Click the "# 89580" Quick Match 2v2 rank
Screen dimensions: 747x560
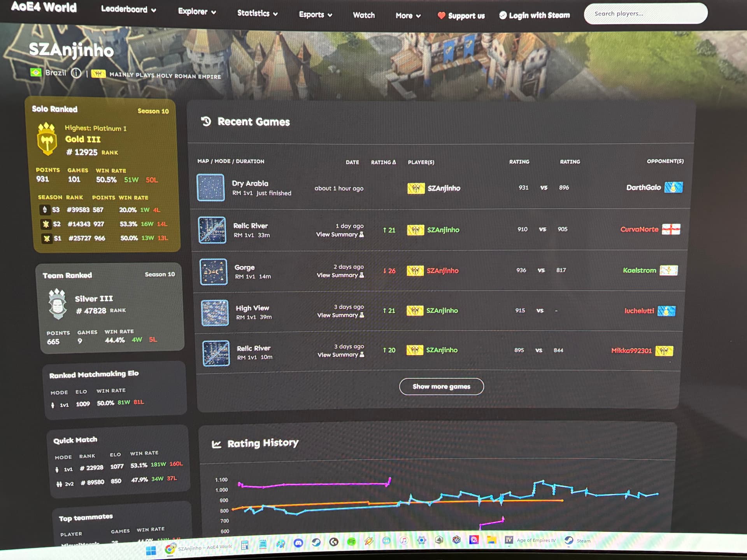(92, 483)
